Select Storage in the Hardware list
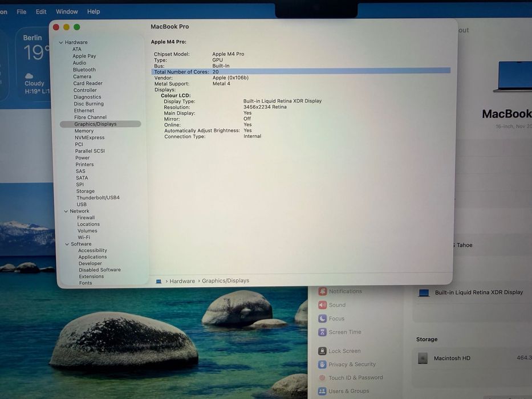Image resolution: width=532 pixels, height=399 pixels. [x=85, y=191]
